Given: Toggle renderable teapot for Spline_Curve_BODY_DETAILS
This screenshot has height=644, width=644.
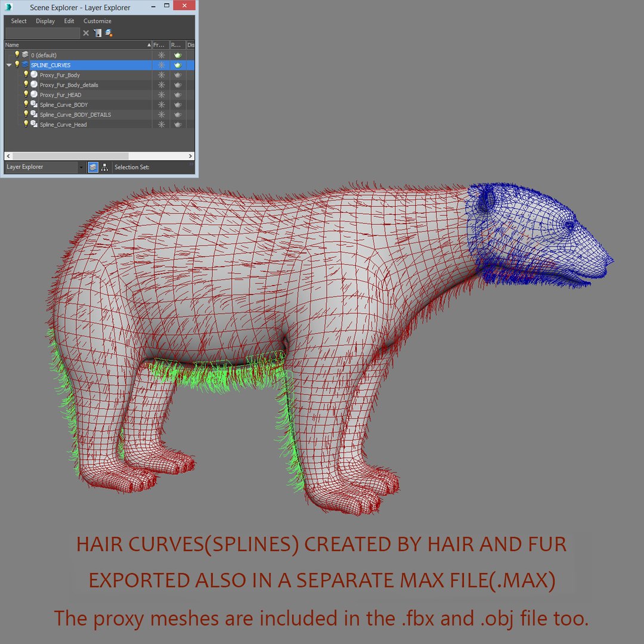Looking at the screenshot, I should coord(178,114).
